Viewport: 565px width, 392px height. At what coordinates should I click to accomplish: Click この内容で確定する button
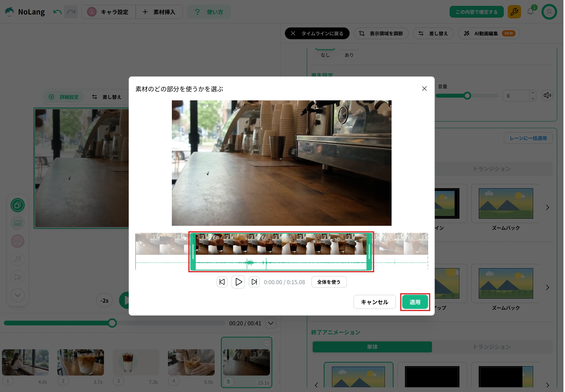click(477, 12)
